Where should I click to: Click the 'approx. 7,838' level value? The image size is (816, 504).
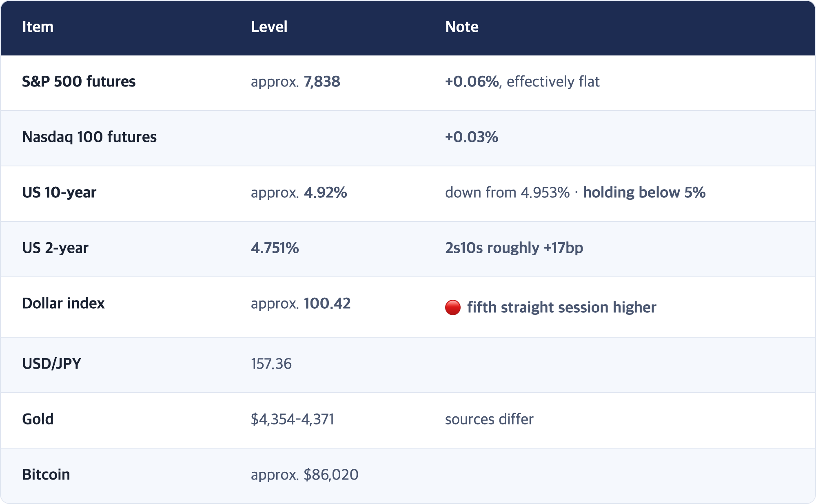pos(295,82)
